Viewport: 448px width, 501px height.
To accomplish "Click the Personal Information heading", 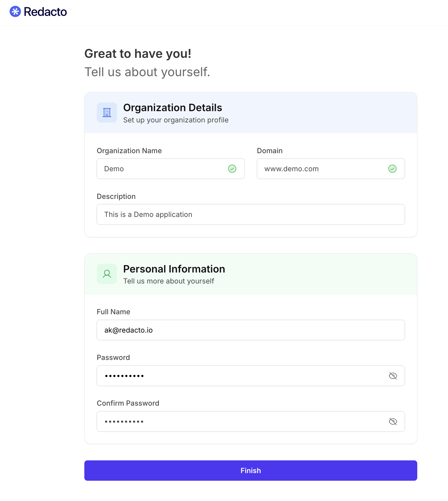I will [x=174, y=269].
